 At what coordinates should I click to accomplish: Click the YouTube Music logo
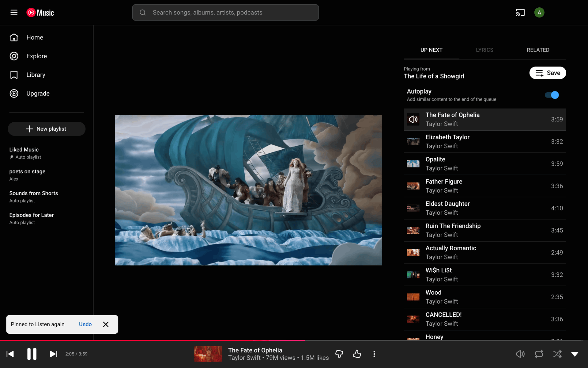point(40,13)
